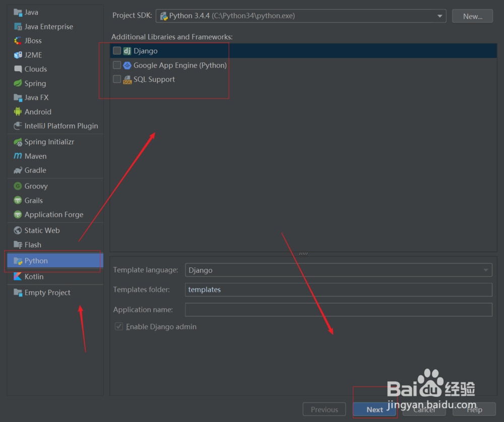The image size is (504, 422).
Task: Click the Application name input field
Action: (x=339, y=310)
